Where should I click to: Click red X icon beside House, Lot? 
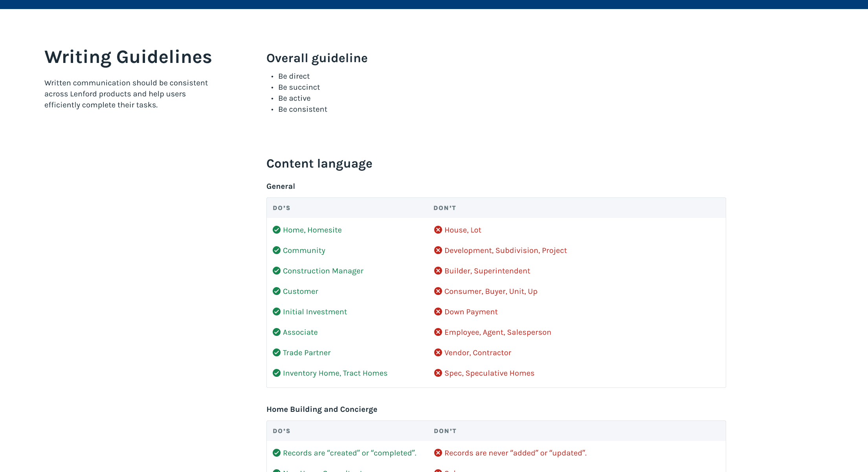click(x=438, y=230)
